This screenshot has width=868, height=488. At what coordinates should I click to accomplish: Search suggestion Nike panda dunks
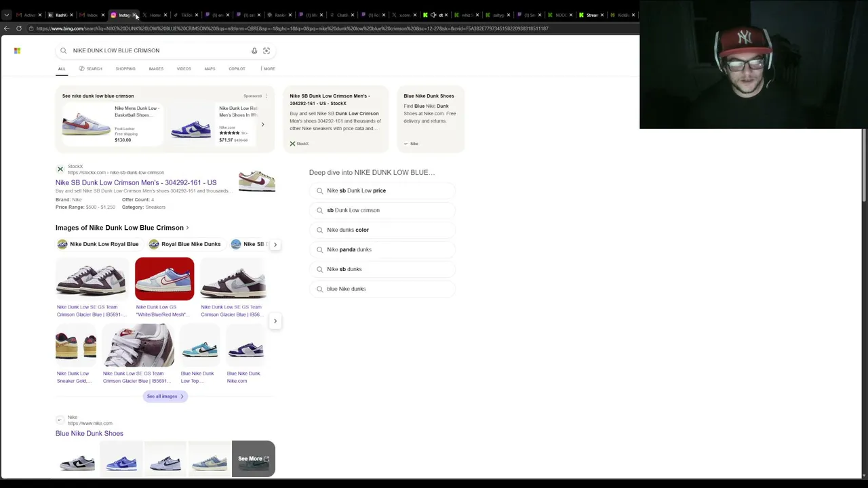382,249
